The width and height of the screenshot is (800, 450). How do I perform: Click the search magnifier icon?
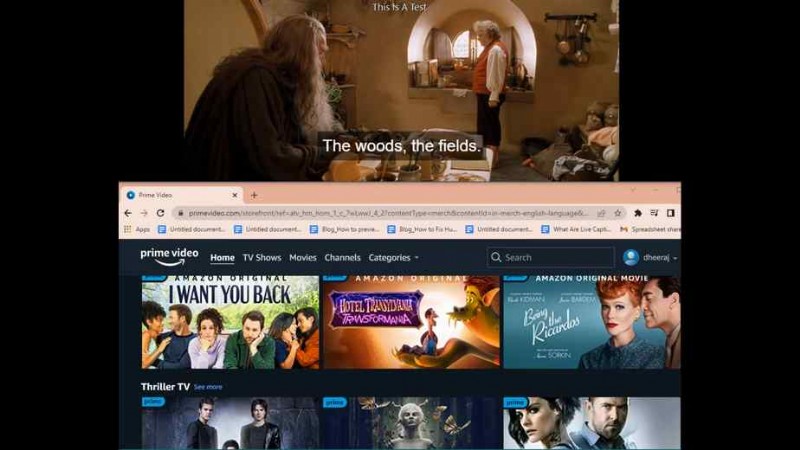click(x=496, y=258)
